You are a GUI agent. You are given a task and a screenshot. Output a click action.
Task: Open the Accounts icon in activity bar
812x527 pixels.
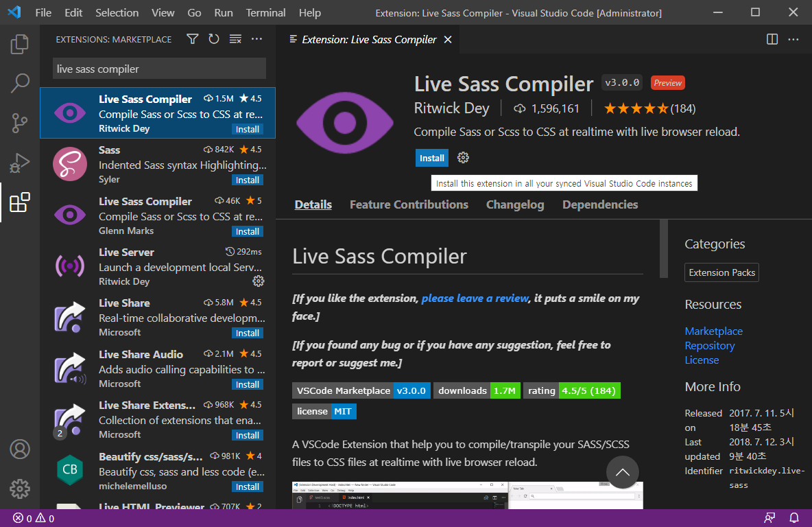pyautogui.click(x=20, y=449)
